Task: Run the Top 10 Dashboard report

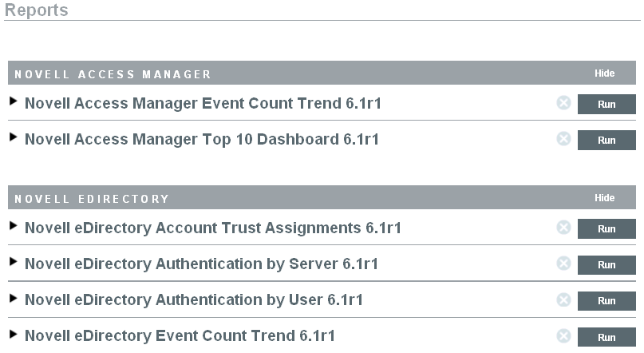Action: tap(606, 140)
